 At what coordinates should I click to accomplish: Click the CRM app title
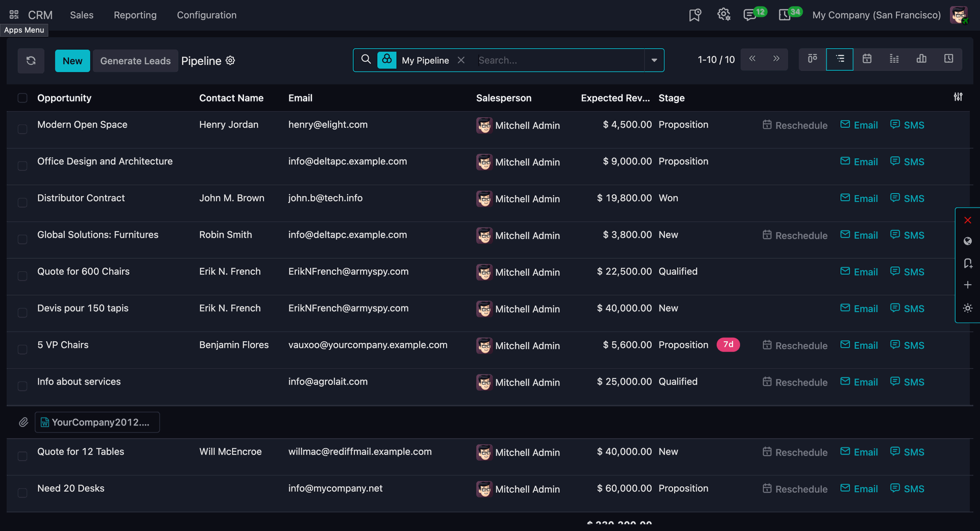pyautogui.click(x=40, y=15)
